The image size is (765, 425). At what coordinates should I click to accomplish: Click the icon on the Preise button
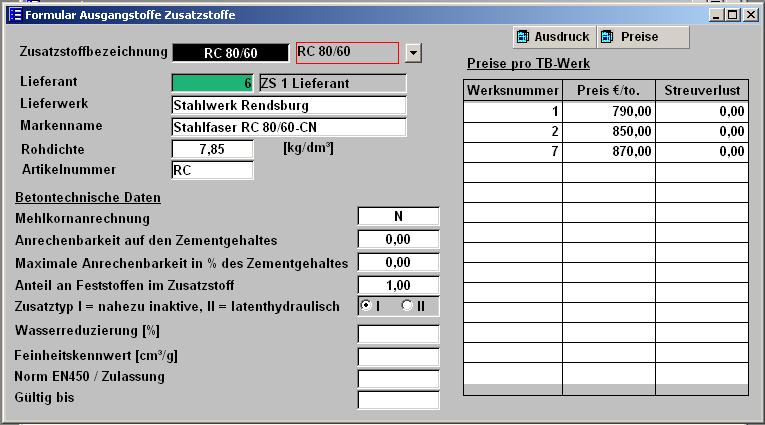[606, 37]
